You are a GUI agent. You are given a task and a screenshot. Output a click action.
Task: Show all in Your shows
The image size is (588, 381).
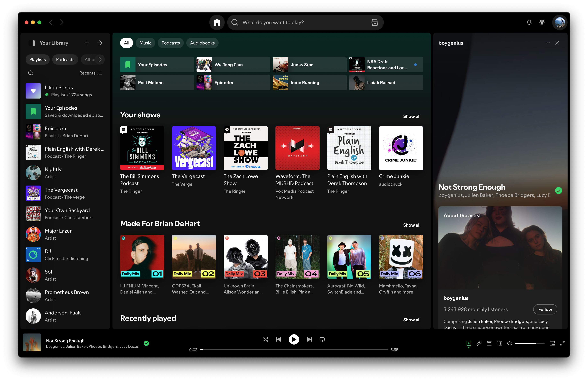[x=412, y=116]
